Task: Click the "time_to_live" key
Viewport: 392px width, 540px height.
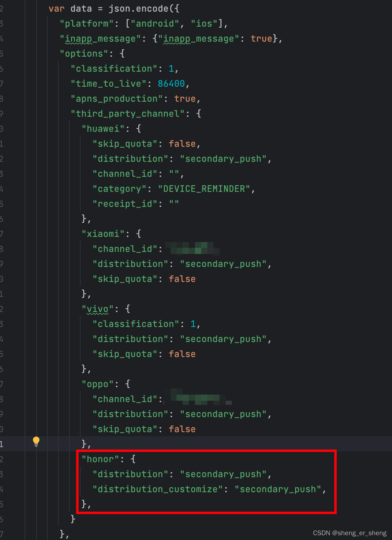Action: click(x=109, y=84)
